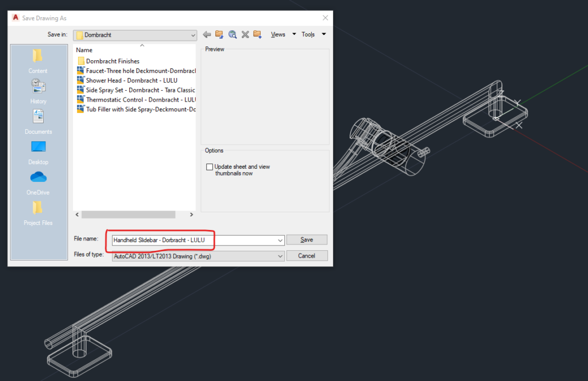Click the Search the Web icon
Screen dimensions: 588x381
pos(233,34)
